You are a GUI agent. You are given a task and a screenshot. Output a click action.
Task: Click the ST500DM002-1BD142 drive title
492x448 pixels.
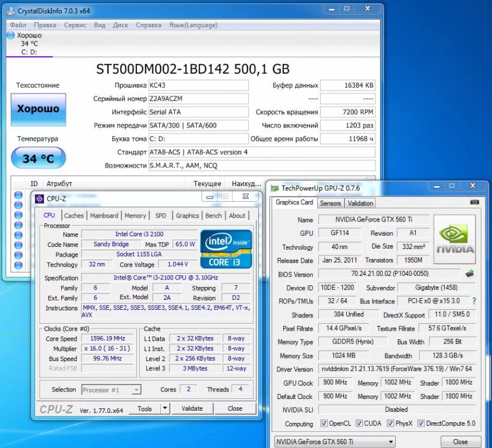(x=192, y=69)
